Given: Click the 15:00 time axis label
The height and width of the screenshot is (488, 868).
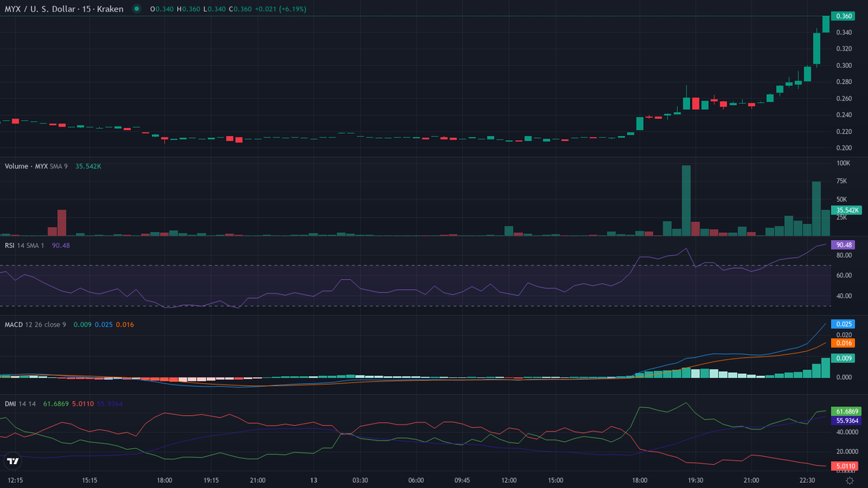Looking at the screenshot, I should pos(556,480).
